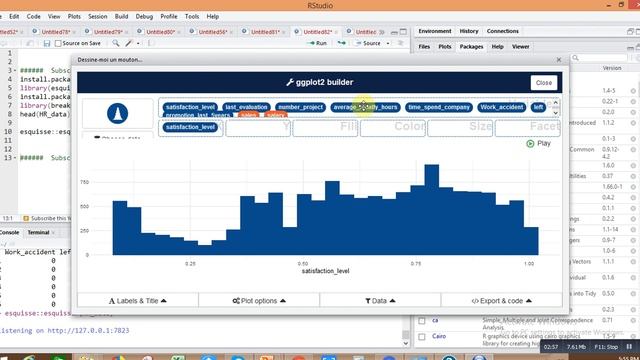640x360 pixels.
Task: Open the Tools menu
Action: pos(192,16)
